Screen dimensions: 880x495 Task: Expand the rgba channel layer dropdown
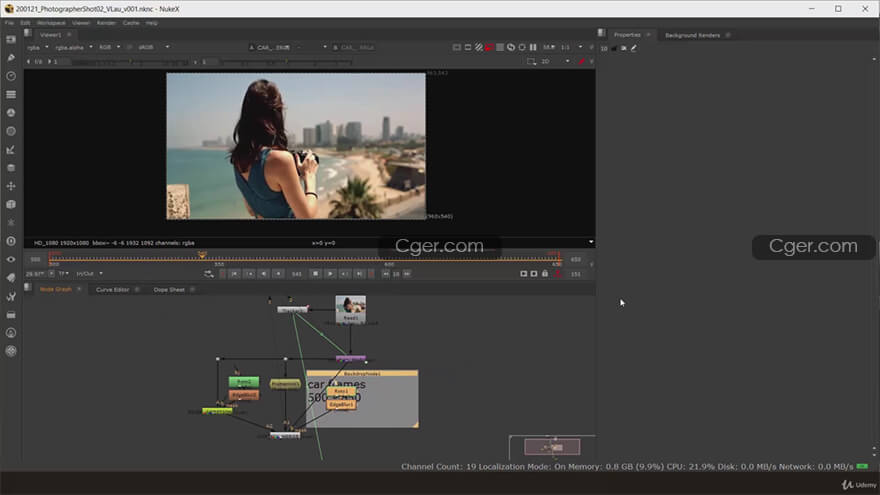tap(39, 46)
